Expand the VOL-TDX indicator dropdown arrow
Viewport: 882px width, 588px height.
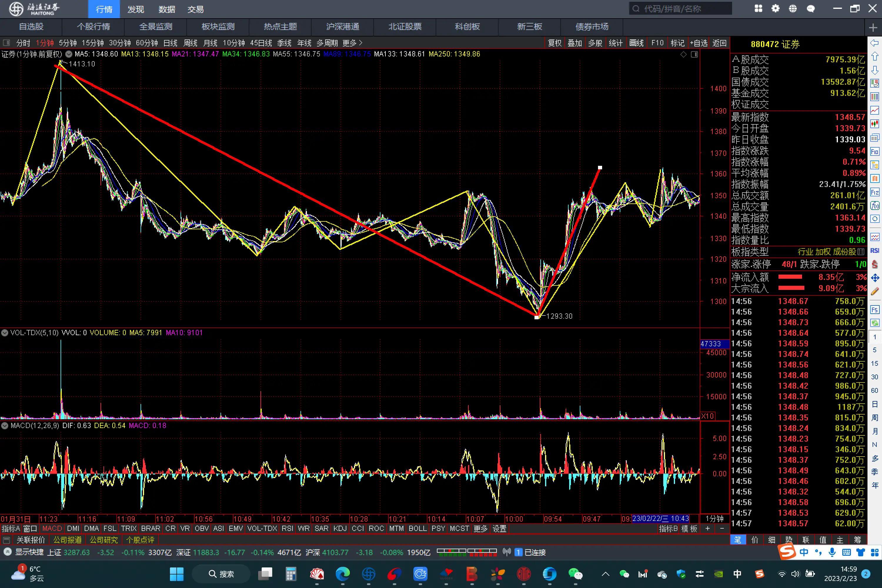(x=4, y=333)
